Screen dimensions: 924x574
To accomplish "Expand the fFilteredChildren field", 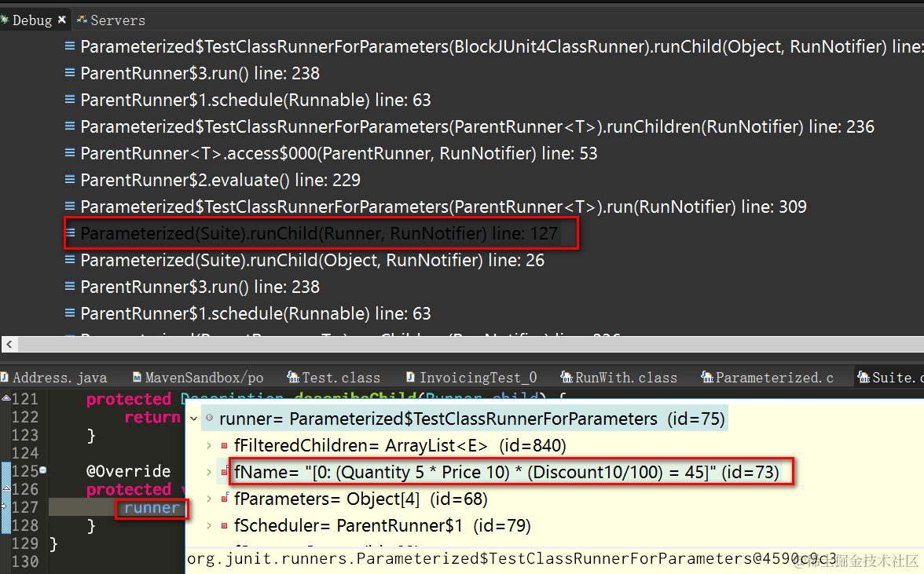I will 209,446.
